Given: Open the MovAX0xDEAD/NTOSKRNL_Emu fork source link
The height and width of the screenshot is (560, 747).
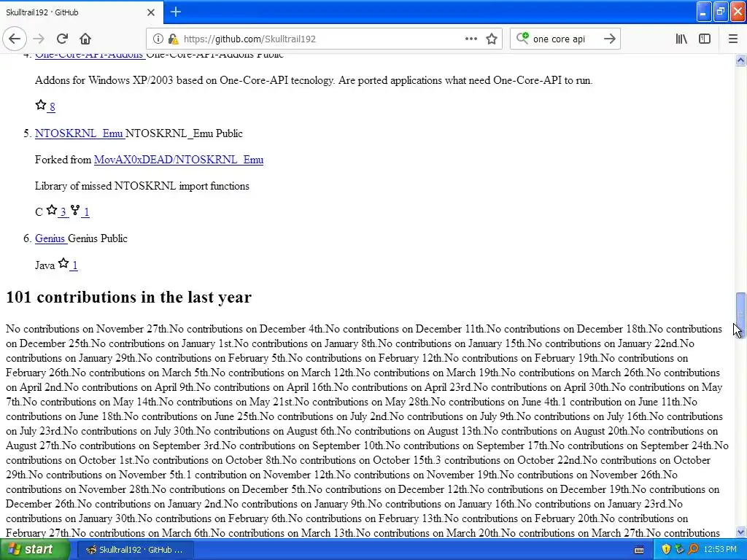Looking at the screenshot, I should 179,160.
